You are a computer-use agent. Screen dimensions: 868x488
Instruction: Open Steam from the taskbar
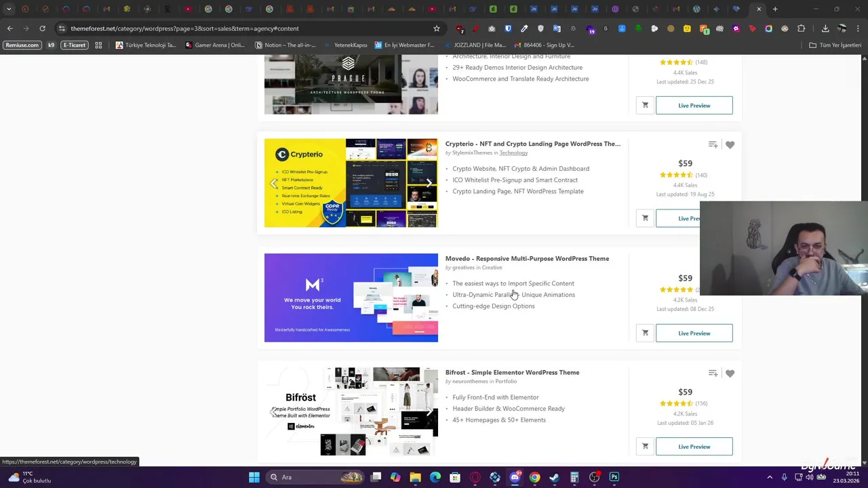(x=554, y=477)
